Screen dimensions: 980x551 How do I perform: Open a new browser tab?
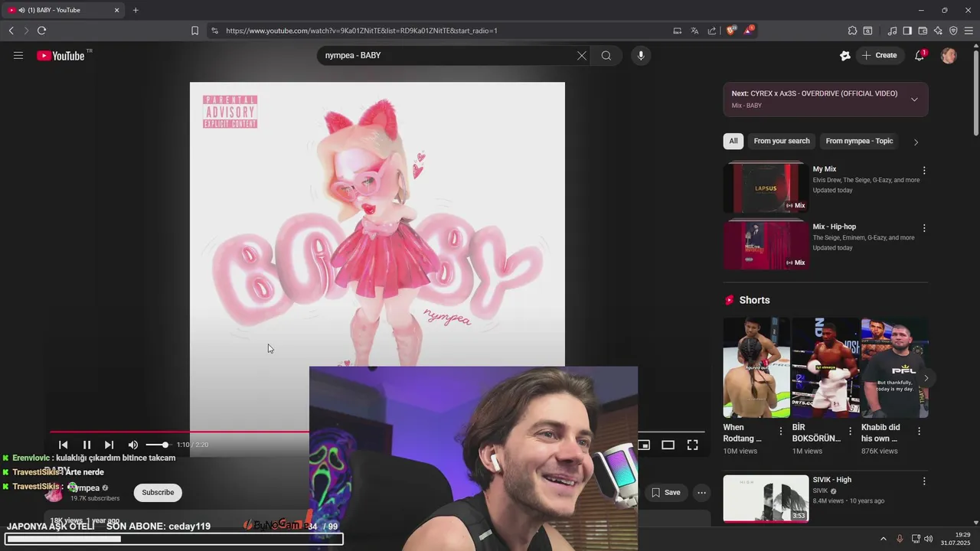(136, 10)
